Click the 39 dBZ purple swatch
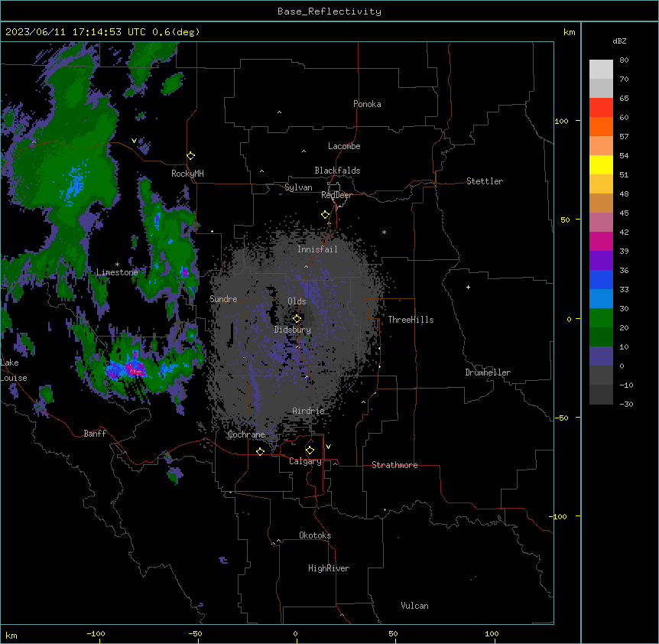This screenshot has width=659, height=644. click(x=601, y=260)
